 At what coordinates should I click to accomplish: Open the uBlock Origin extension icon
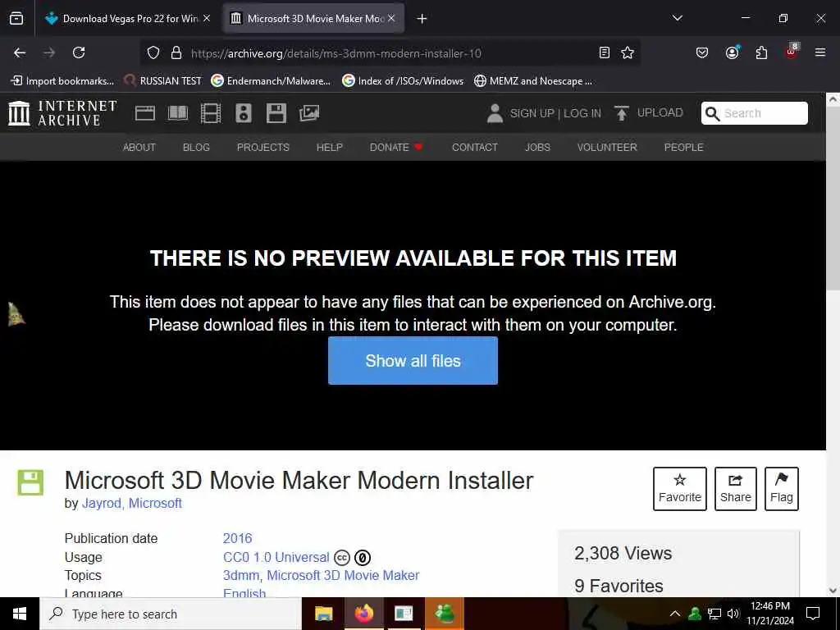click(792, 52)
